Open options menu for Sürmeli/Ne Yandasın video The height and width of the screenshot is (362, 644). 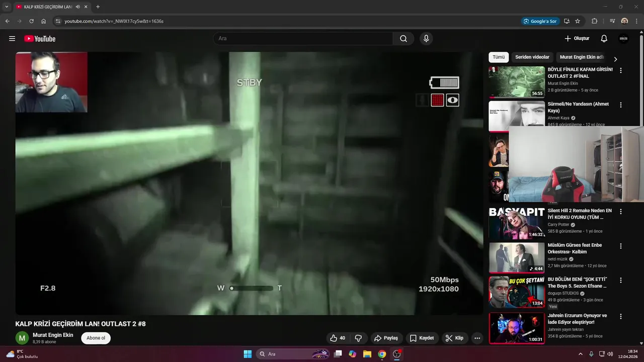pyautogui.click(x=621, y=105)
